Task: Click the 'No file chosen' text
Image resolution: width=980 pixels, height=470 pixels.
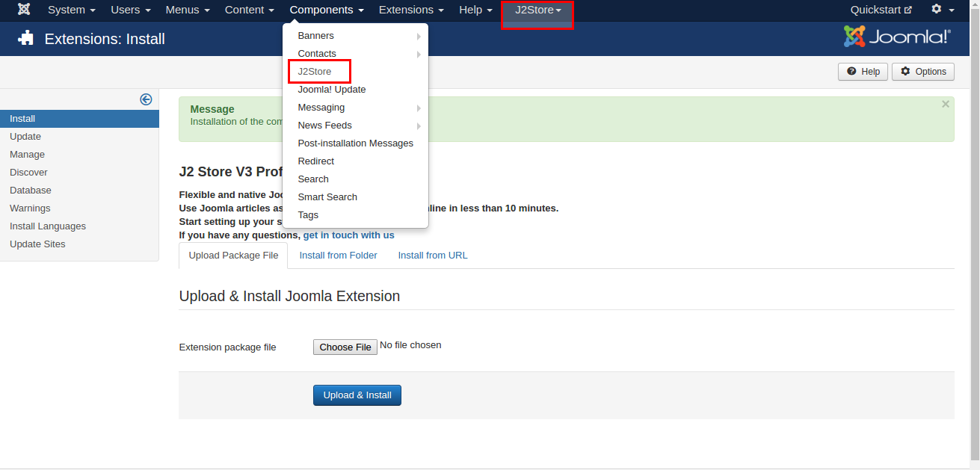Action: pyautogui.click(x=410, y=345)
